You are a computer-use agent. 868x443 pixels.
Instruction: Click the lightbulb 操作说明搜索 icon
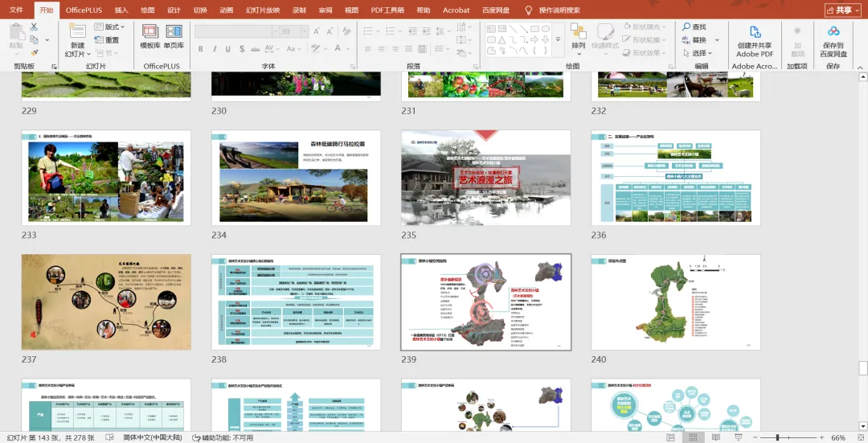[x=529, y=10]
